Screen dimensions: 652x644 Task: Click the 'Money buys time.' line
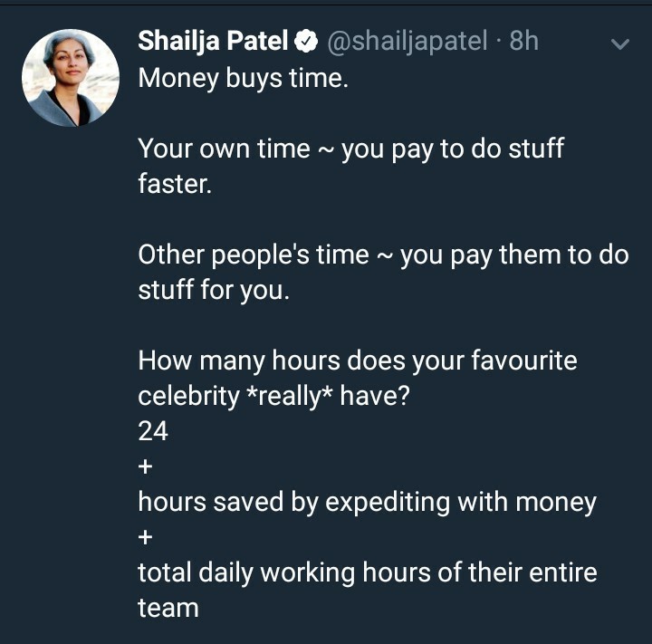[244, 78]
